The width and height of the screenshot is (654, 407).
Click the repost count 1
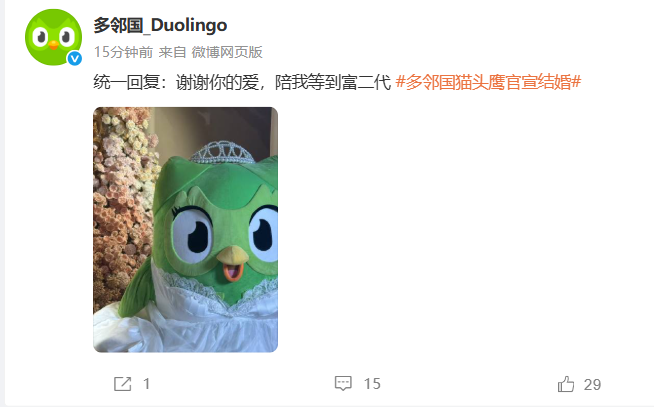coord(146,384)
